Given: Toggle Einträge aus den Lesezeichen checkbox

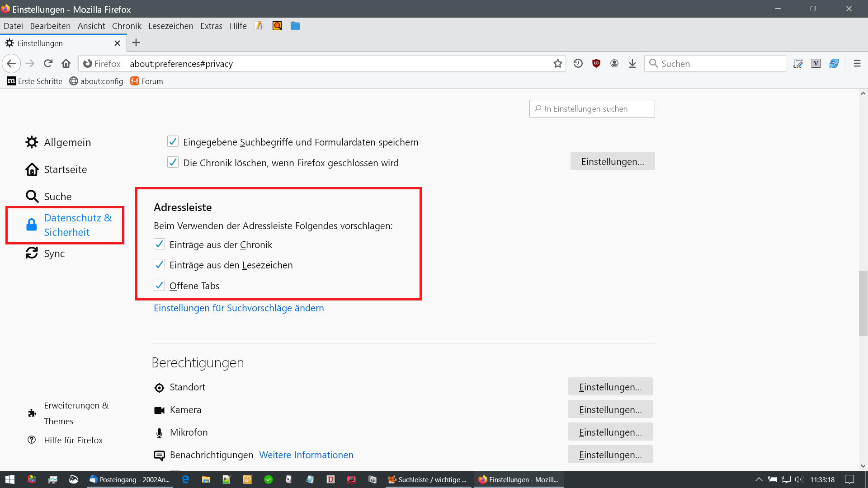Looking at the screenshot, I should coord(159,265).
